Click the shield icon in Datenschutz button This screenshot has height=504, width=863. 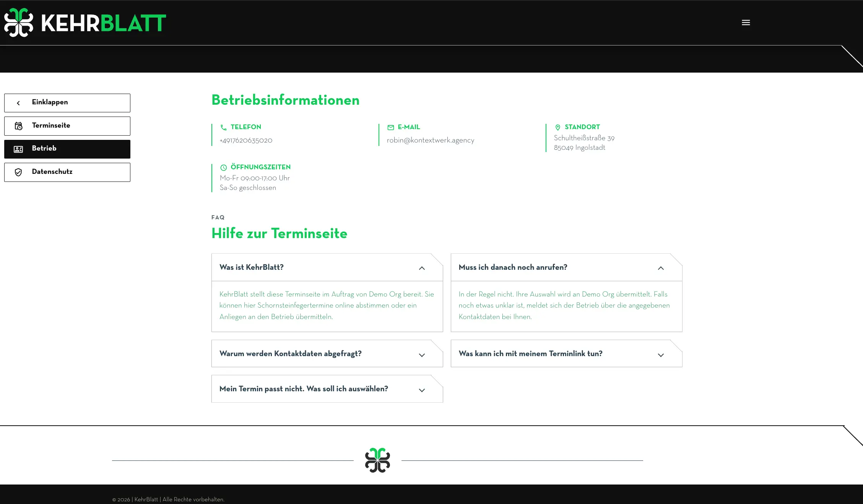tap(18, 172)
